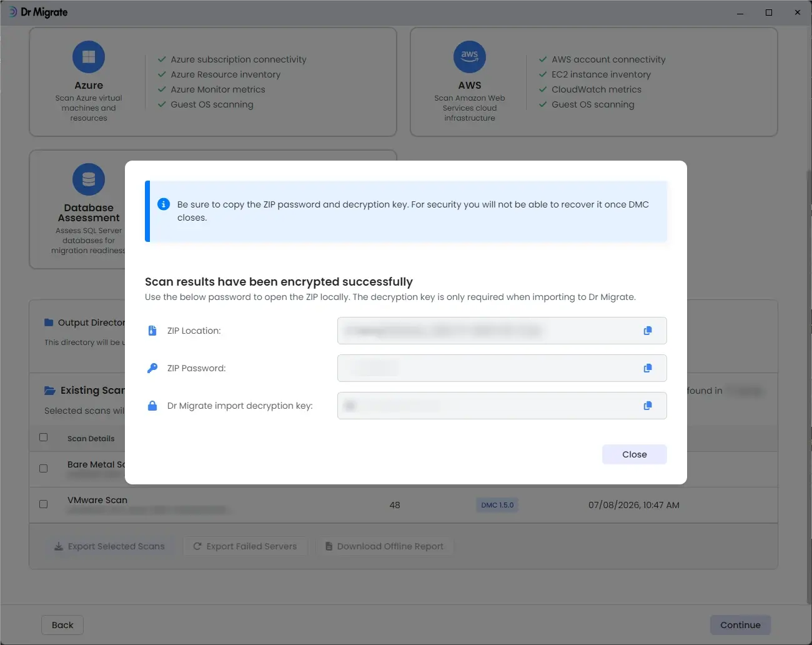The image size is (812, 645).
Task: Maximize the Dr Migrate window
Action: (769, 12)
